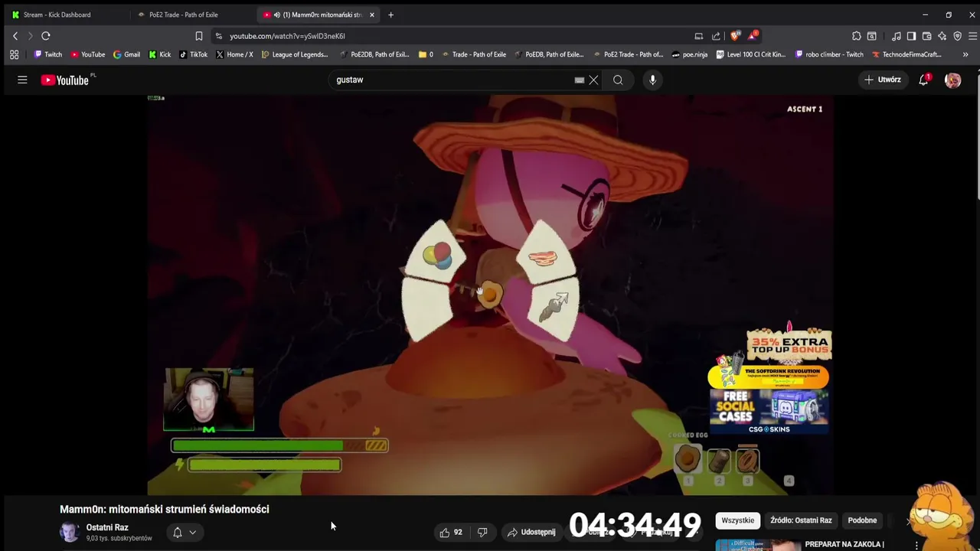This screenshot has height=551, width=980.
Task: Open the League of Legends bookmark
Action: [x=295, y=54]
